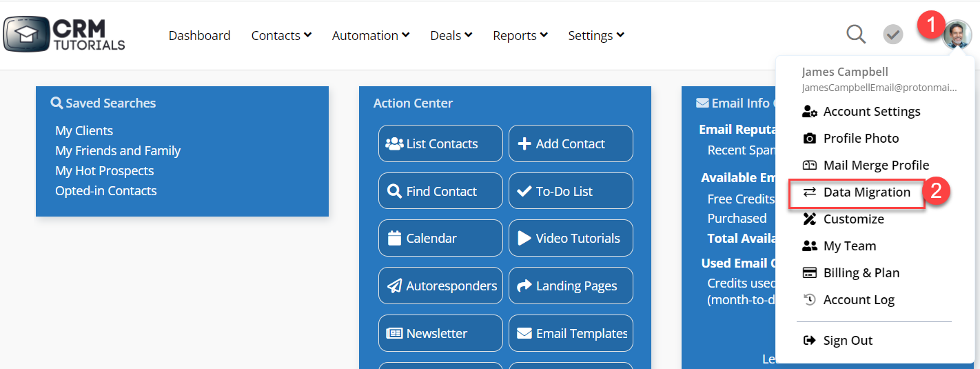
Task: Click the CRM Tutorials logo
Action: pos(64,34)
